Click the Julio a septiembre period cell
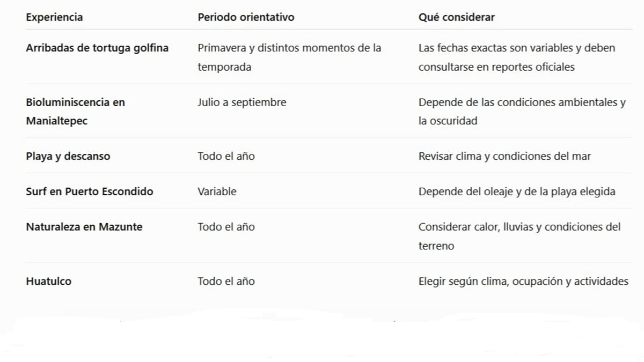This screenshot has width=644, height=362. pos(242,102)
